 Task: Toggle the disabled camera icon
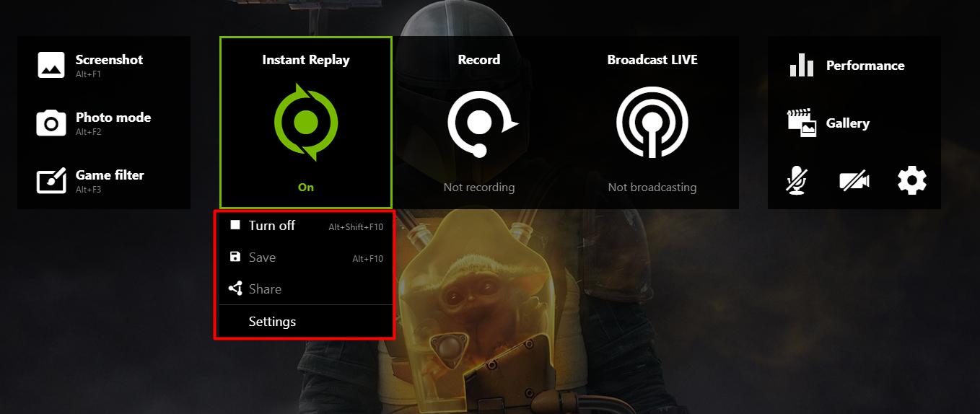pos(854,181)
